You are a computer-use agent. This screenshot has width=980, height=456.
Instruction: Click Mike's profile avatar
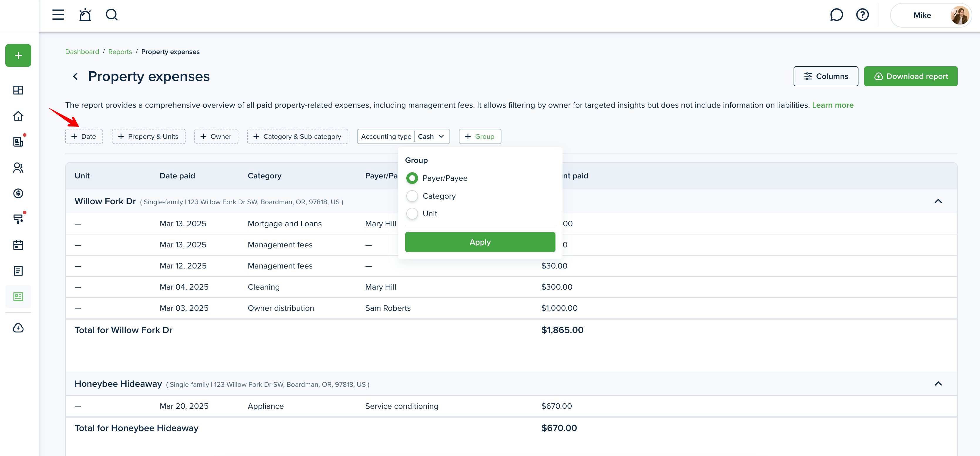coord(959,15)
